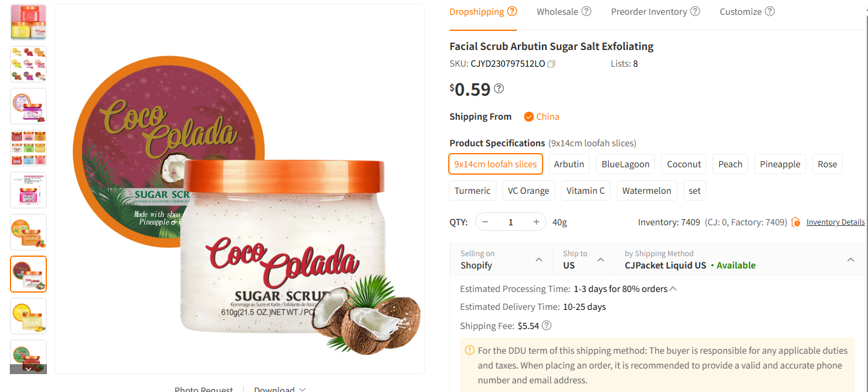The image size is (868, 392).
Task: Switch to the Wholesale tab
Action: click(x=559, y=10)
